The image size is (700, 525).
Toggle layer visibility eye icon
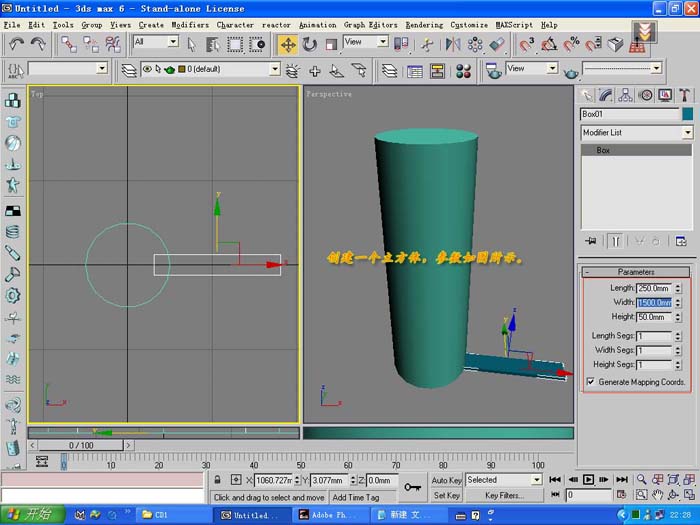point(147,69)
